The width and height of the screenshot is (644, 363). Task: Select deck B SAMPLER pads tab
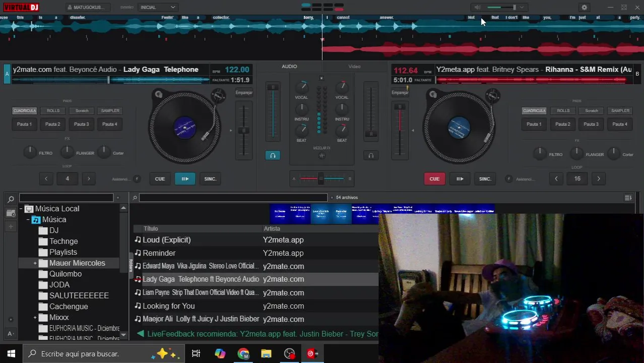coord(620,111)
